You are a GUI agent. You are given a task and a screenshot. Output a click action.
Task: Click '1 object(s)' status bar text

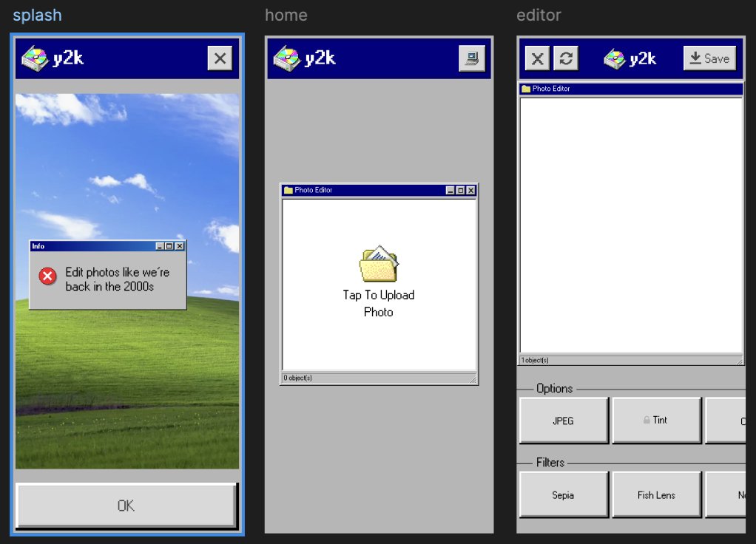(x=535, y=361)
